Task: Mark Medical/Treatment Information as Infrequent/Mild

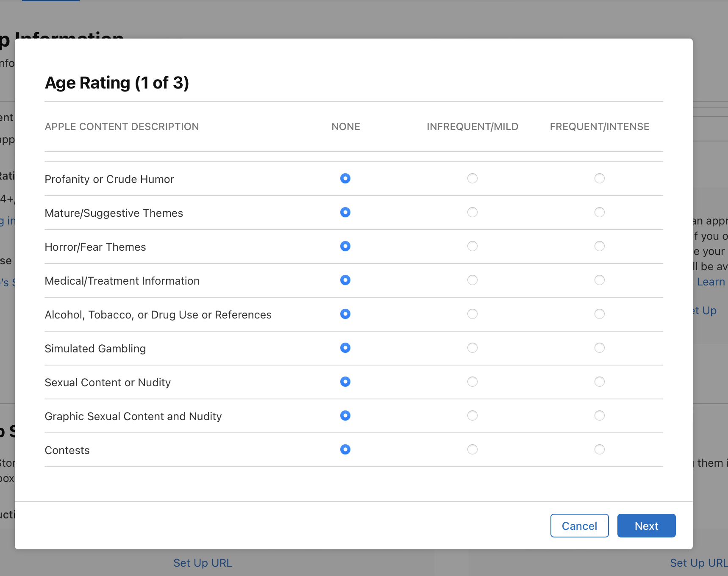Action: pyautogui.click(x=472, y=280)
